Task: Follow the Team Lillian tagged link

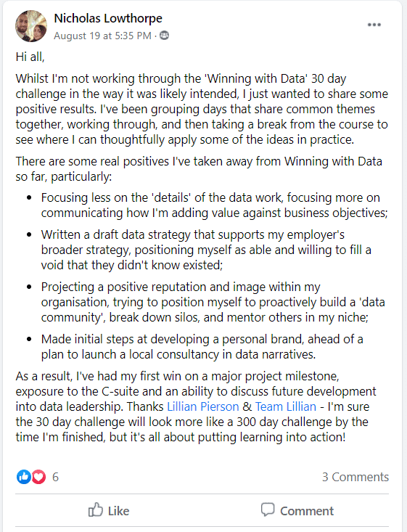Action: [286, 406]
